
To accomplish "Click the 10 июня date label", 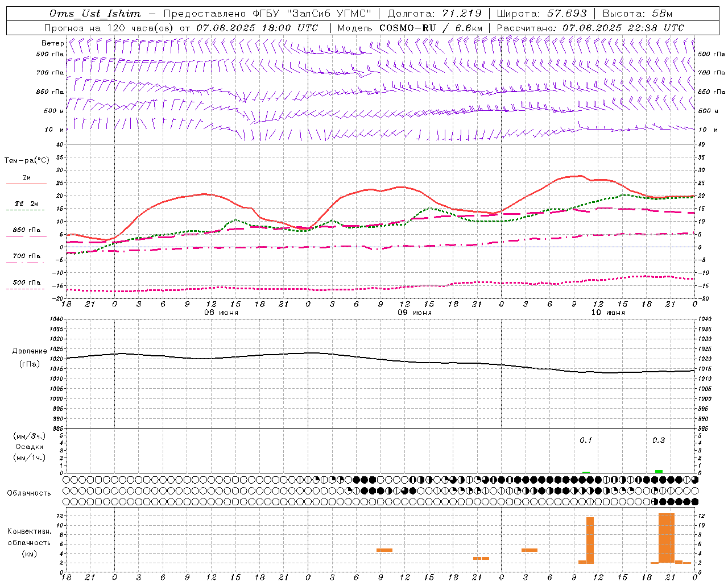I will click(x=608, y=313).
